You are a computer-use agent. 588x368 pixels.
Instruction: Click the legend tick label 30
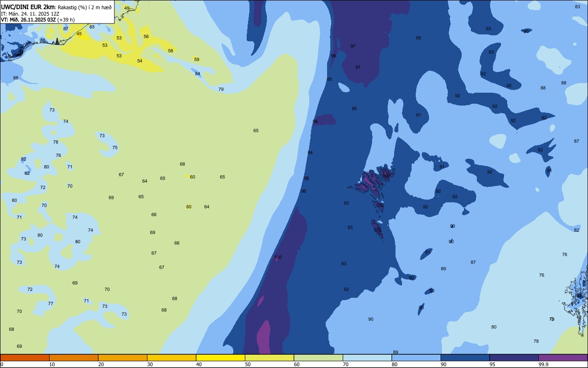click(150, 364)
